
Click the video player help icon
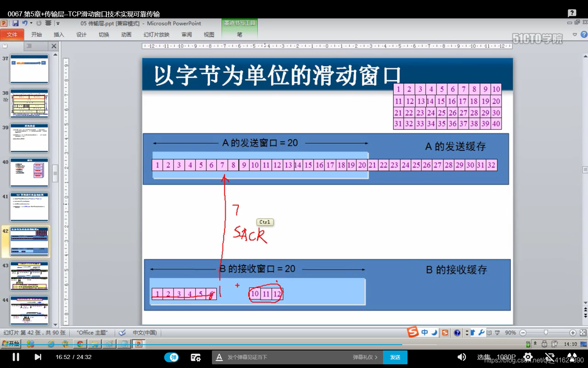[x=572, y=13]
